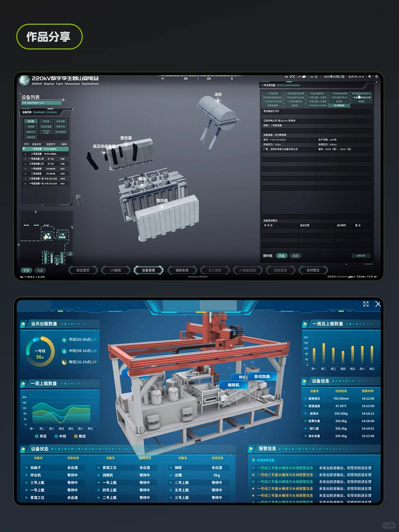This screenshot has height=532, width=399.
Task: Toggle the 早班 legend series
Action: (x=41, y=436)
